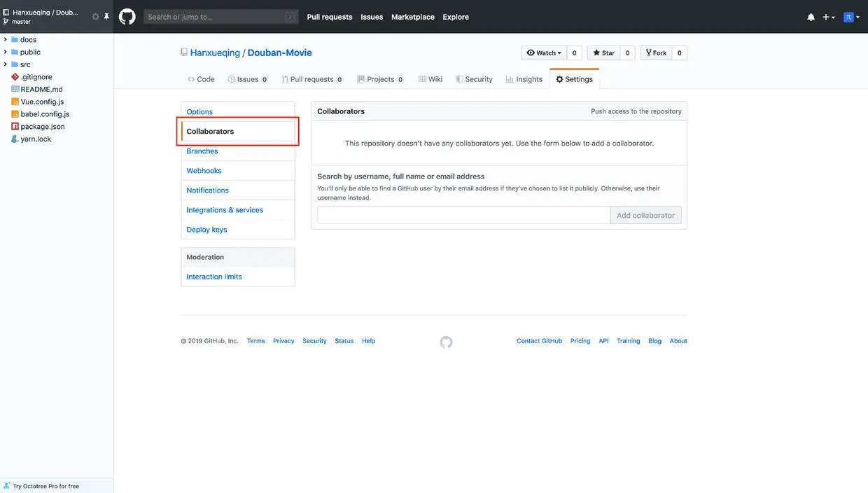The width and height of the screenshot is (868, 493).
Task: Go to Issues in top nav
Action: (372, 17)
